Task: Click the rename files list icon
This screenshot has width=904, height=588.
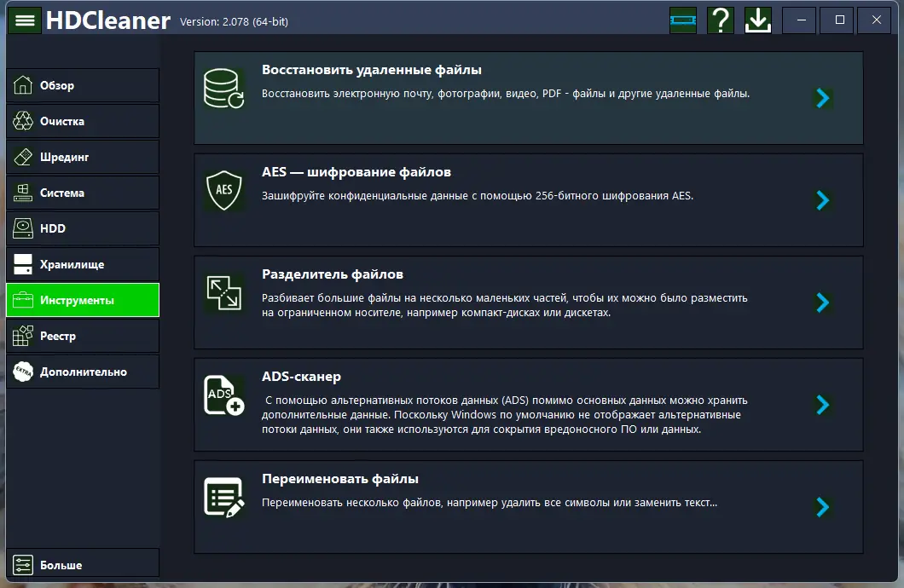Action: 224,498
